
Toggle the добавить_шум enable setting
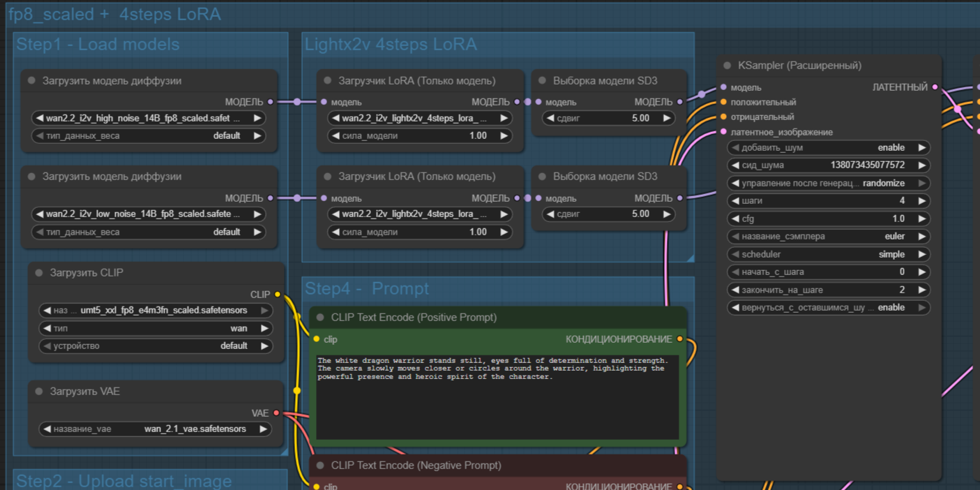(828, 148)
